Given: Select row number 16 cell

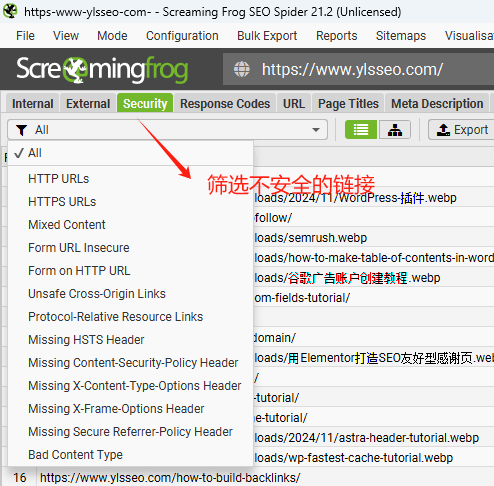Looking at the screenshot, I should click(20, 477).
